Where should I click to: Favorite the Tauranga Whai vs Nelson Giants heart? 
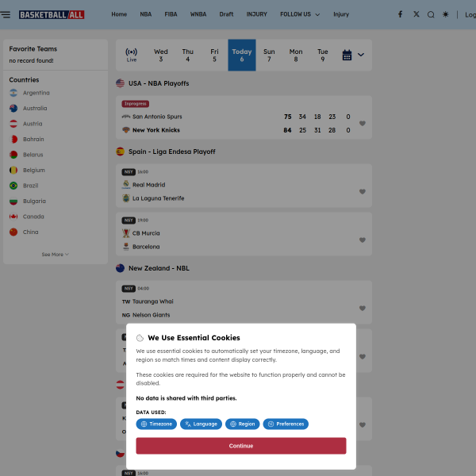[x=363, y=308]
